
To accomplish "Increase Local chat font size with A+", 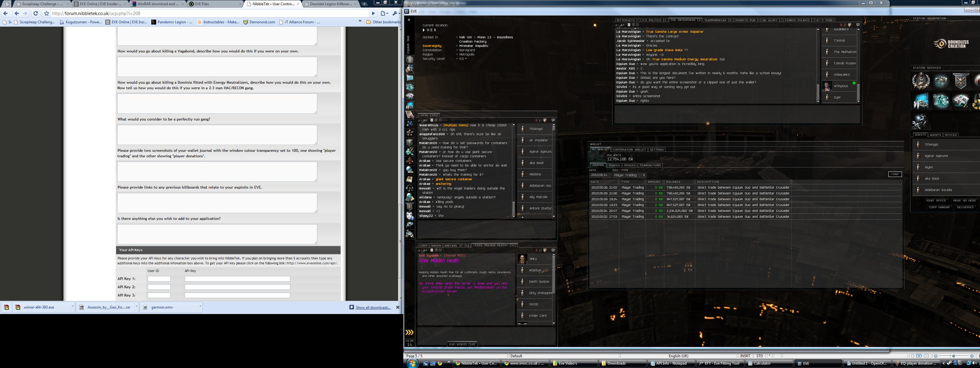I will (x=425, y=121).
